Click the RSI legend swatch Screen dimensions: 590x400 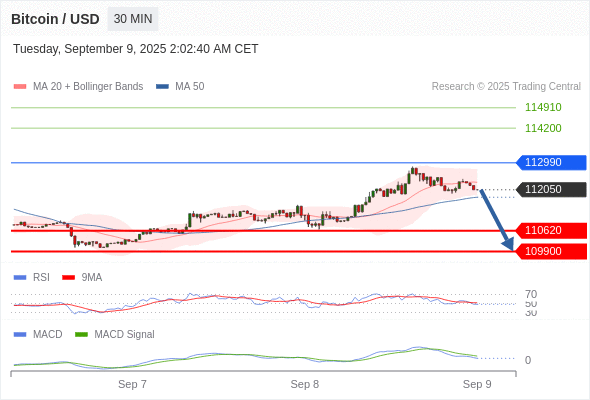pos(20,278)
